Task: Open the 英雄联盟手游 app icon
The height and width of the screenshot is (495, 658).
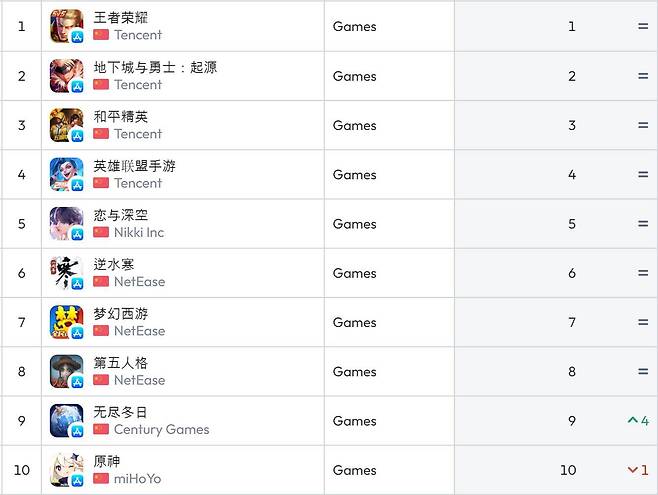Action: coord(66,175)
